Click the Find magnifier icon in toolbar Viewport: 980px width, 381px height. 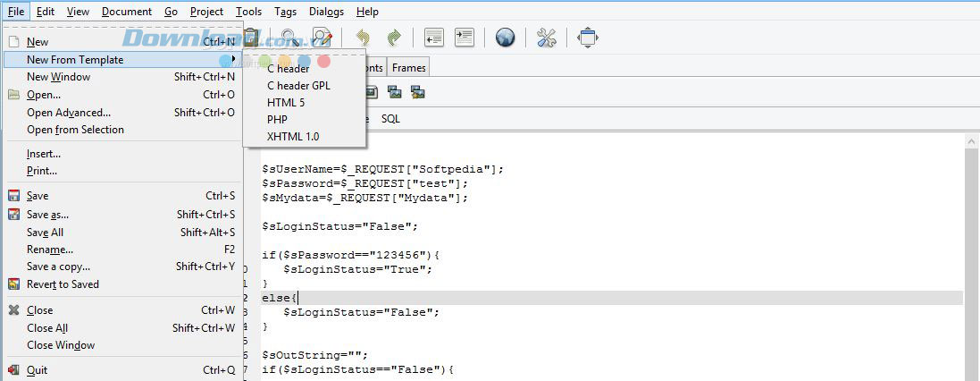(290, 38)
